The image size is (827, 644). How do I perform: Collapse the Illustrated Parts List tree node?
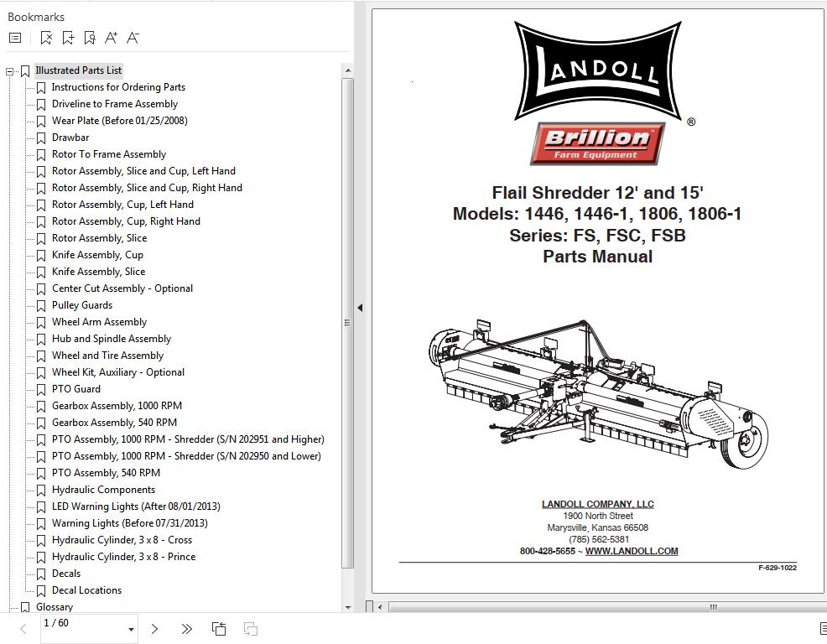(9, 71)
